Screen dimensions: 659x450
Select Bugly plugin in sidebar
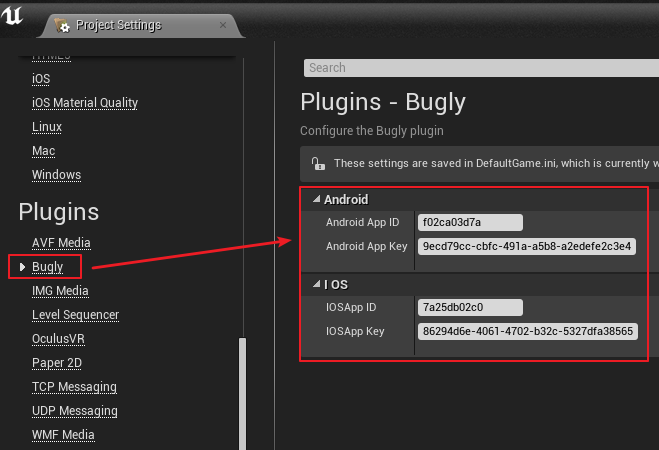click(x=47, y=267)
